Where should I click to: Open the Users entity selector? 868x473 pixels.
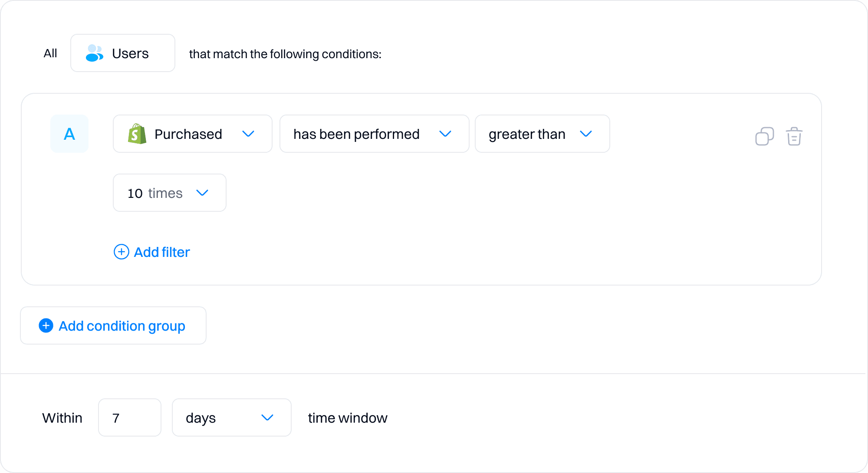pyautogui.click(x=123, y=53)
